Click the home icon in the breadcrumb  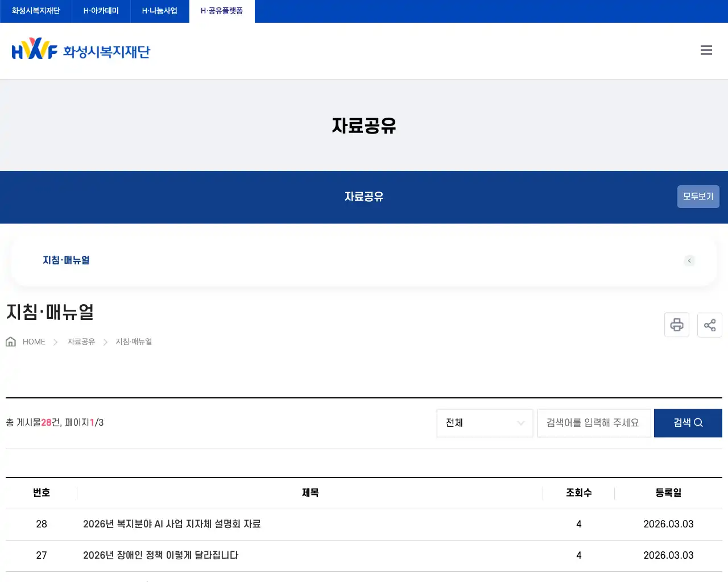10,341
